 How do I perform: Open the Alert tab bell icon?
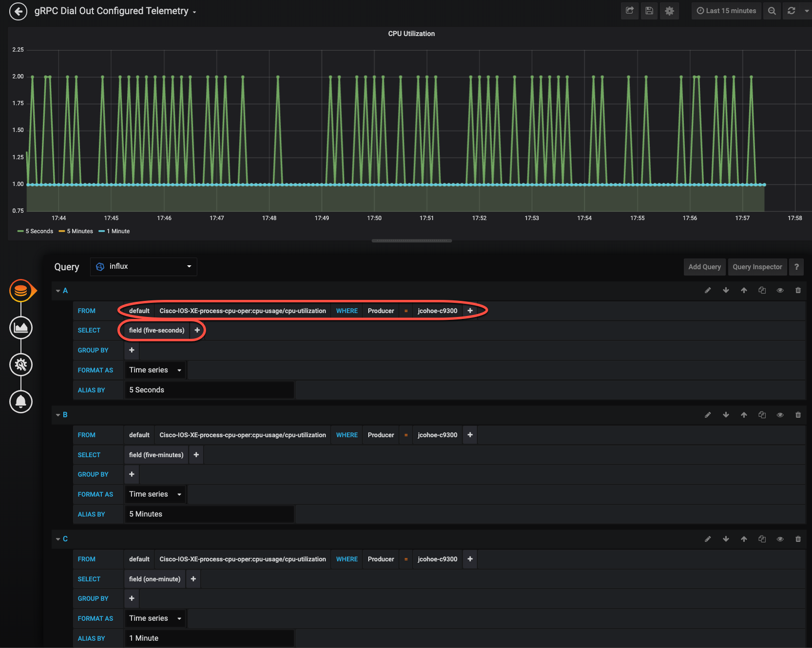pyautogui.click(x=21, y=402)
